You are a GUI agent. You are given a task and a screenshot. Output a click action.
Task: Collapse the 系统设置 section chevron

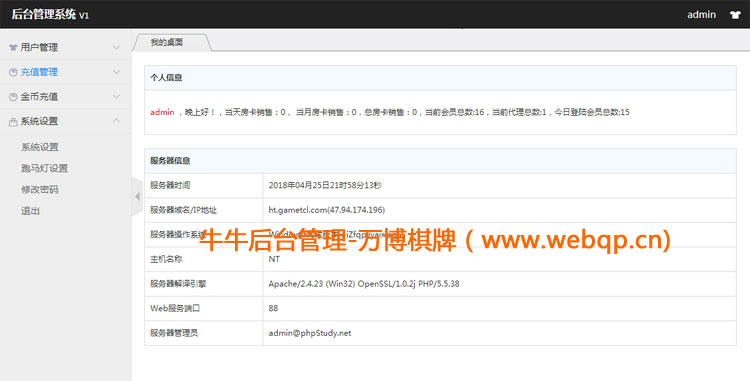pyautogui.click(x=116, y=121)
